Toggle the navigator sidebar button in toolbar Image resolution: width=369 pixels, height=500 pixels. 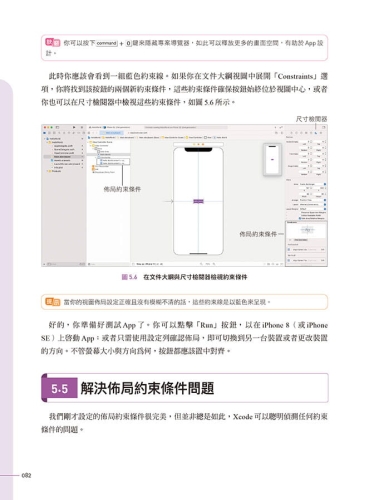pyautogui.click(x=57, y=127)
